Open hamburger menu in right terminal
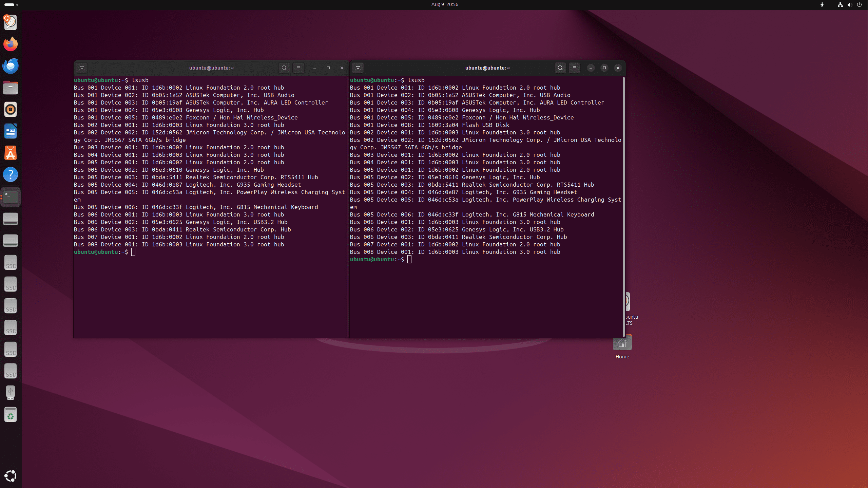868x488 pixels. [x=574, y=68]
